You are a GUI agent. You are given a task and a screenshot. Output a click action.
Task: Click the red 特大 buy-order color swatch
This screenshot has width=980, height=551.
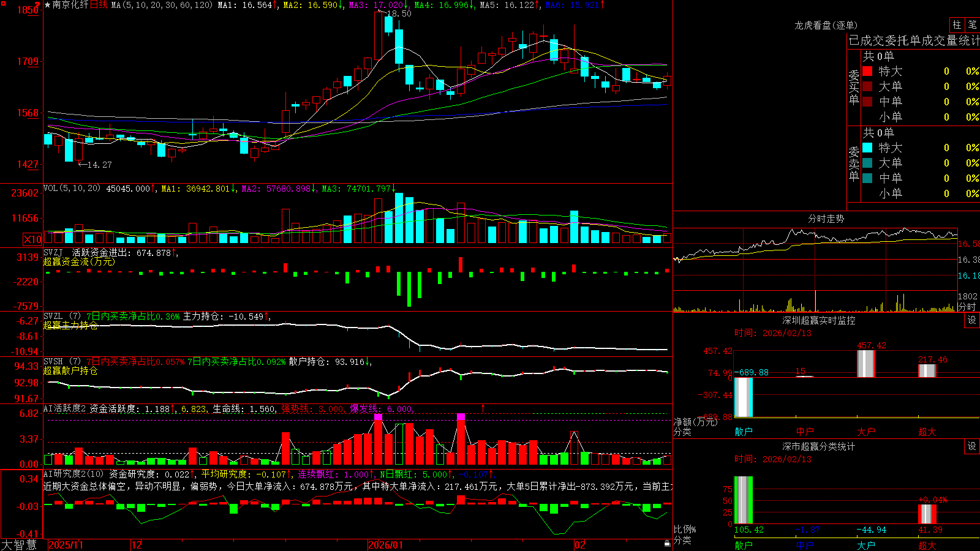(867, 71)
